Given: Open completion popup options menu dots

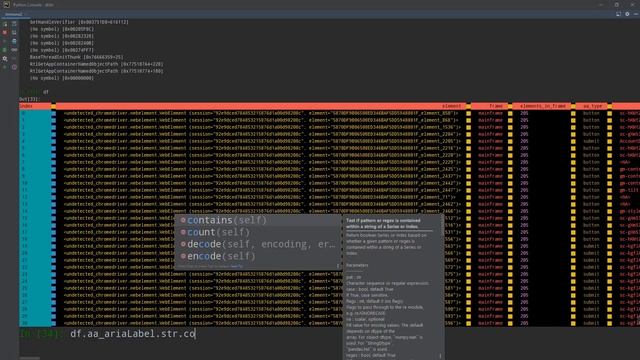Looking at the screenshot, I should click(338, 266).
